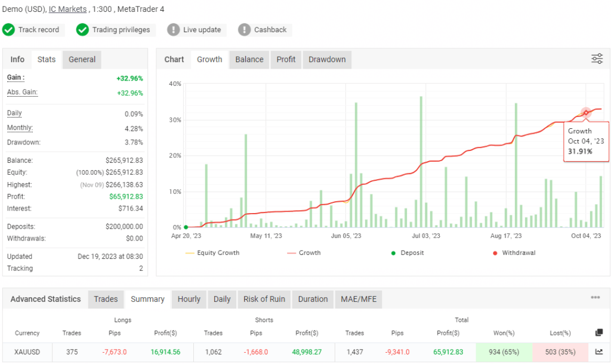Switch to the Drawdown chart tab

tap(327, 59)
